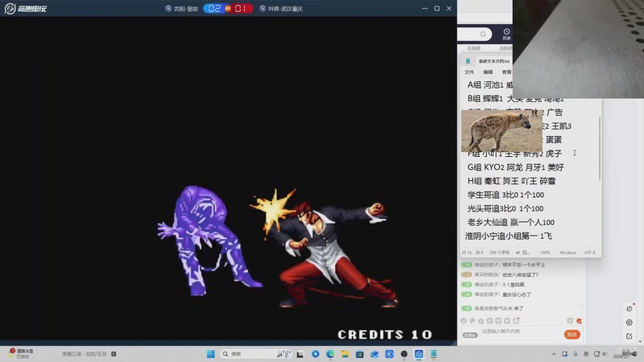Click the line '老乡大仙追 赢一个人100'
This screenshot has height=362, width=644.
[511, 223]
